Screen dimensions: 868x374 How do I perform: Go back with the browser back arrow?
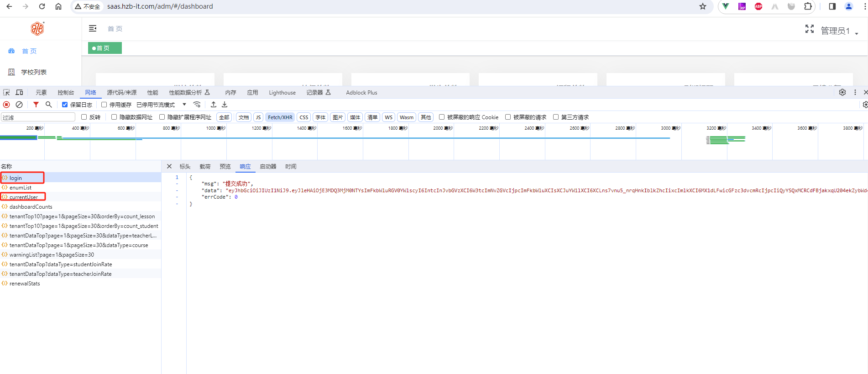click(x=9, y=6)
